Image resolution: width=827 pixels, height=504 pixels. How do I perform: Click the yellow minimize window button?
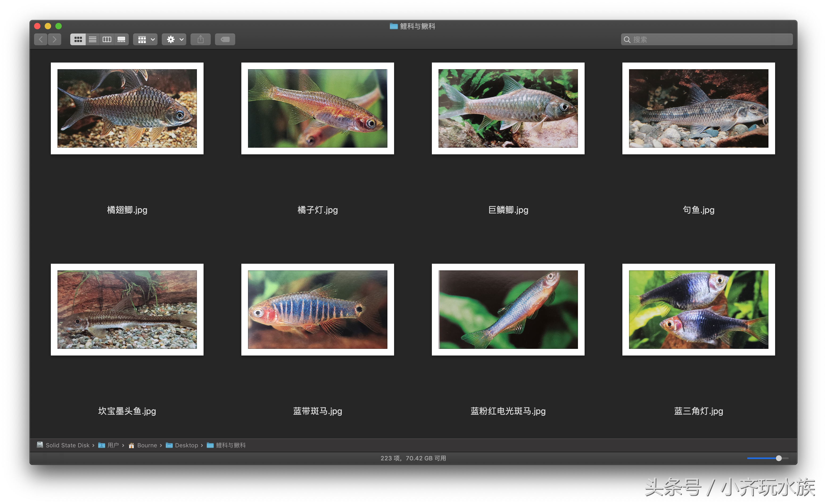(48, 26)
